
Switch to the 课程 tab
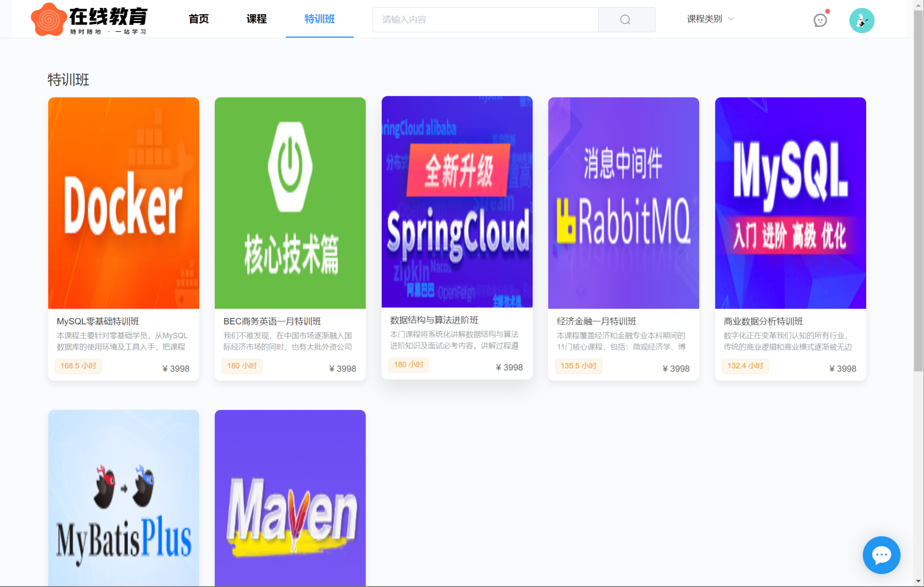pyautogui.click(x=256, y=19)
